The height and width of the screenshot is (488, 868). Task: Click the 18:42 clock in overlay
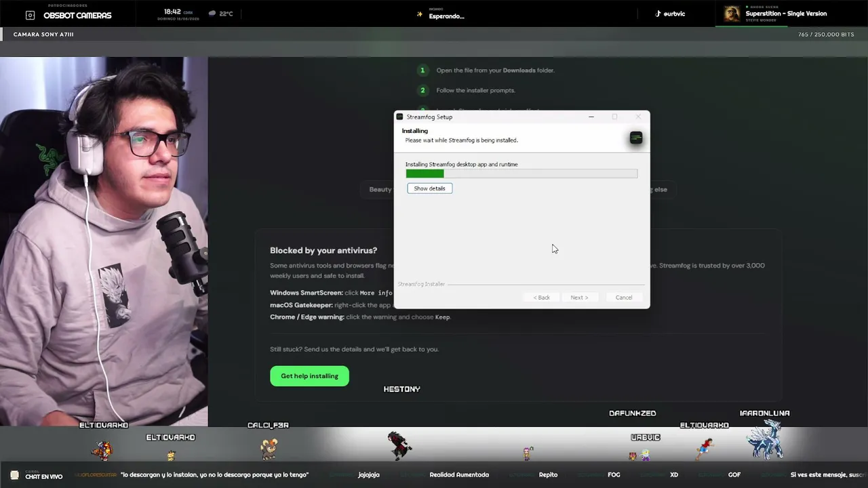pyautogui.click(x=172, y=12)
